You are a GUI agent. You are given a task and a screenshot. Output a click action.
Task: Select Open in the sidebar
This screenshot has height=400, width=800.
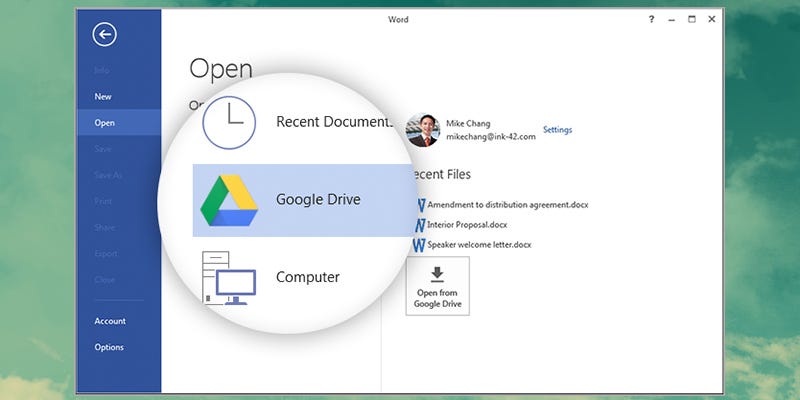click(x=104, y=123)
